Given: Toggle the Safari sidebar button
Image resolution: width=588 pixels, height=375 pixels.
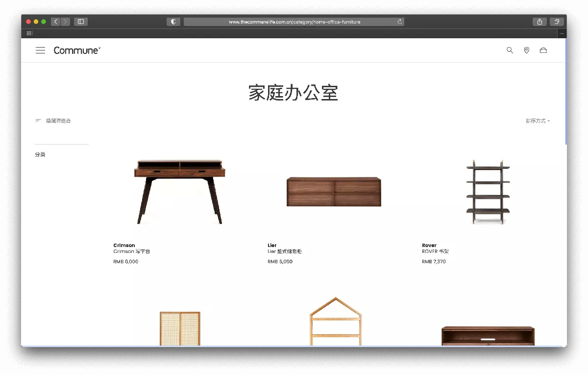Looking at the screenshot, I should 81,22.
